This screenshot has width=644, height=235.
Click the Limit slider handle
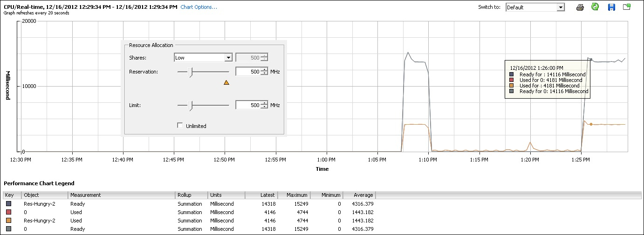[x=190, y=105]
